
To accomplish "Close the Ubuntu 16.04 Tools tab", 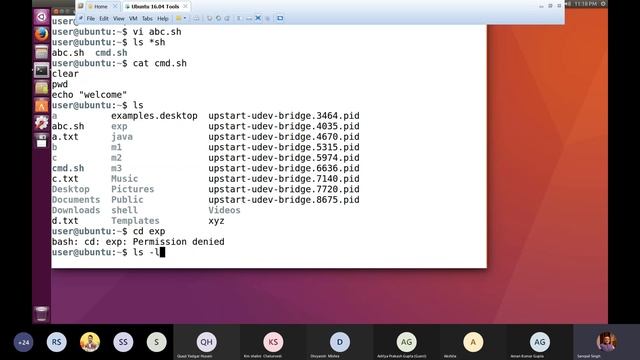I will pyautogui.click(x=185, y=7).
